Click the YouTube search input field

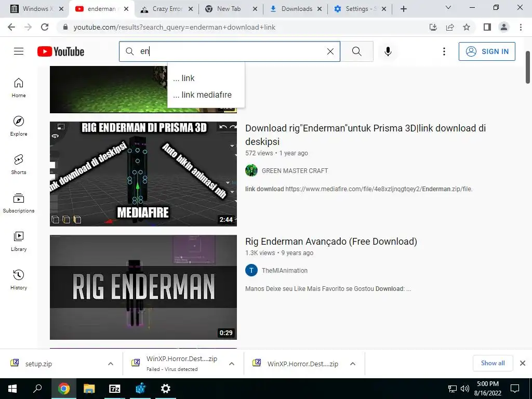pos(230,51)
